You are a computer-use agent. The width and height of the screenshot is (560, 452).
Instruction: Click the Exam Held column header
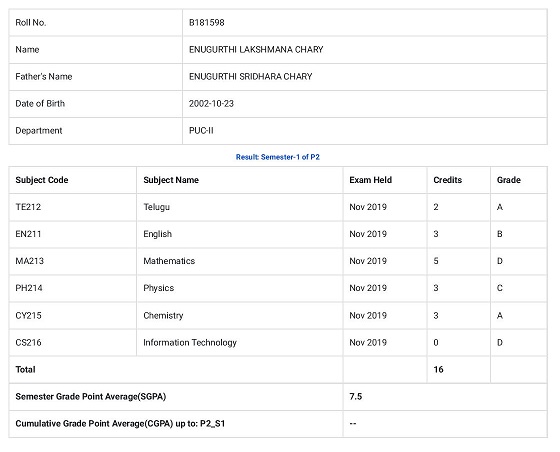point(370,180)
